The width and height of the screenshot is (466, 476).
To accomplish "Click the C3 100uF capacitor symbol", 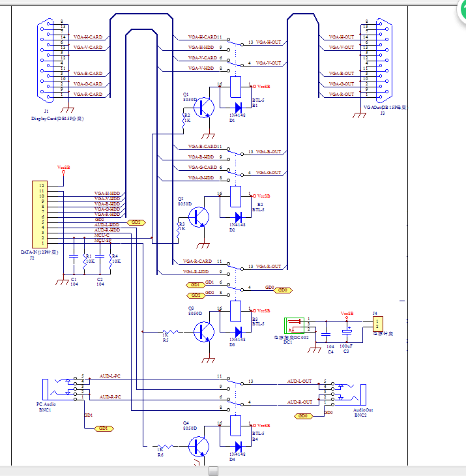I will pyautogui.click(x=346, y=333).
